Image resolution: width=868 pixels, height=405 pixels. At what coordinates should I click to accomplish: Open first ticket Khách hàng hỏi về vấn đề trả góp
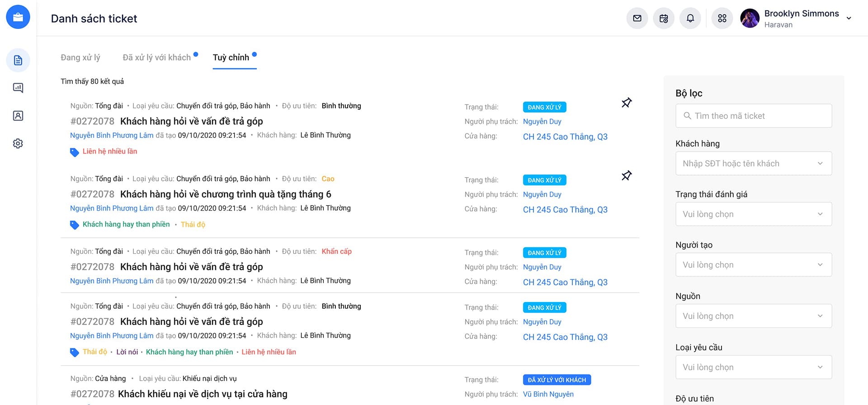pos(191,121)
